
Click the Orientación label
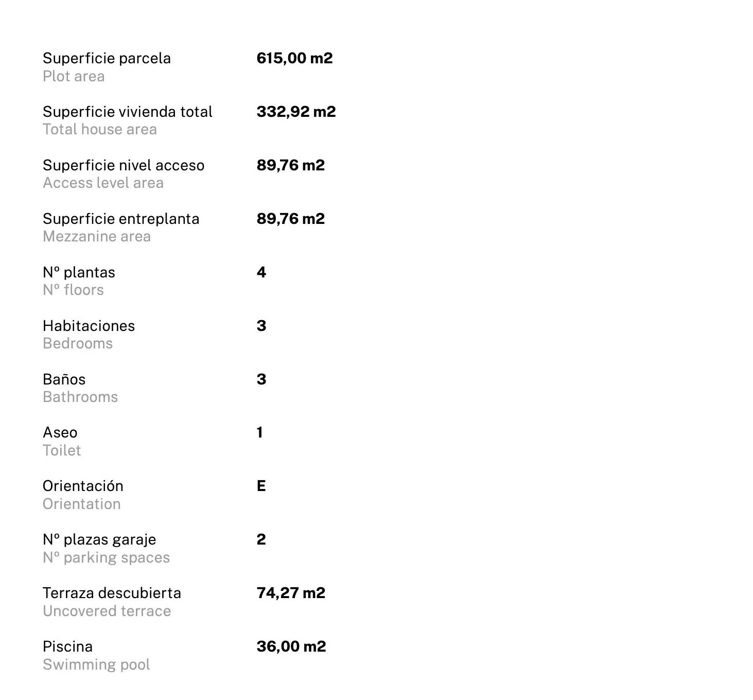pyautogui.click(x=83, y=486)
